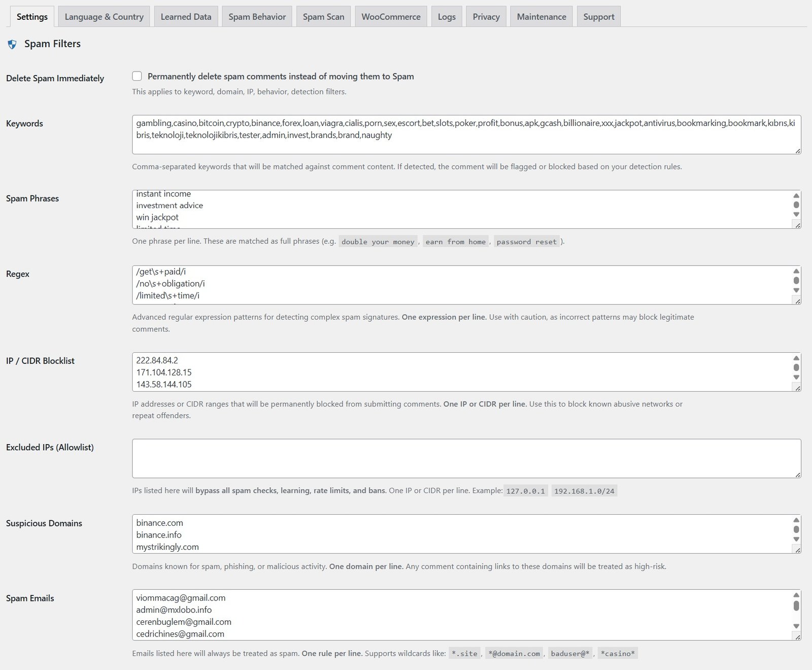
Task: Click the IP / CIDR Blocklist down arrow
Action: pyautogui.click(x=796, y=377)
